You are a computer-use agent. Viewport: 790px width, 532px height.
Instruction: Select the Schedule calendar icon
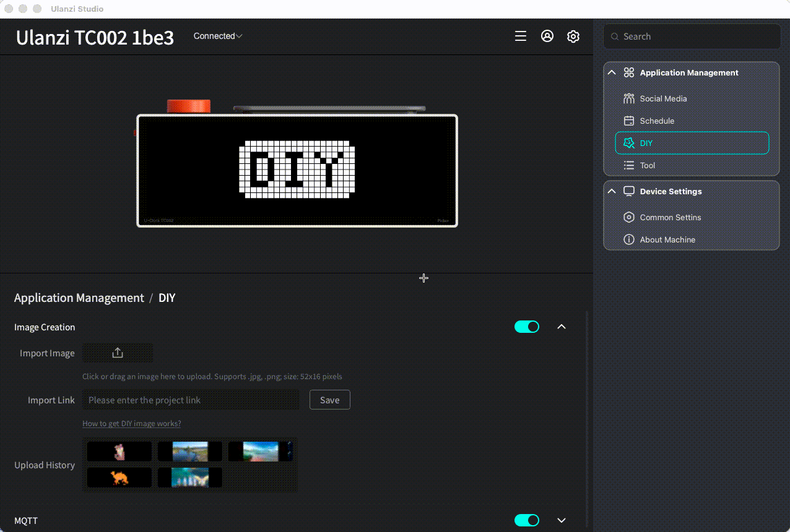point(629,121)
